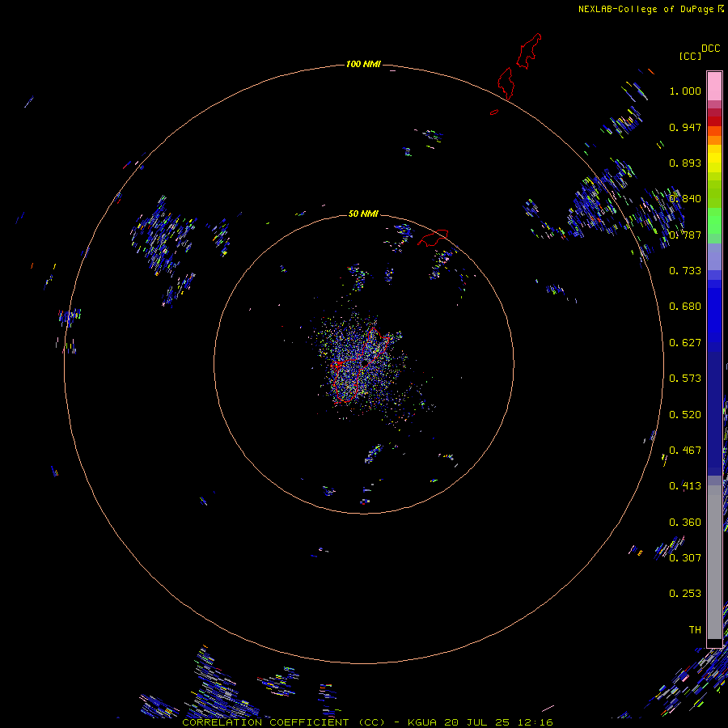Click the 0.733 color bar value
728x728 pixels.
(685, 271)
